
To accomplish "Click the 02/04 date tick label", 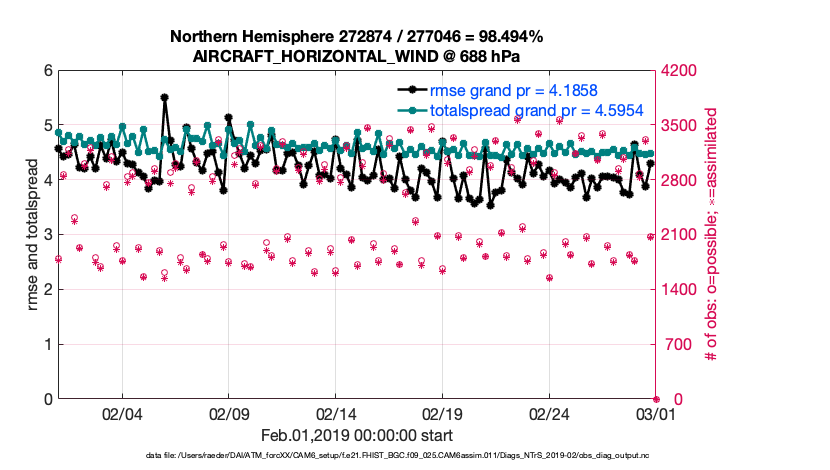I will 122,413.
